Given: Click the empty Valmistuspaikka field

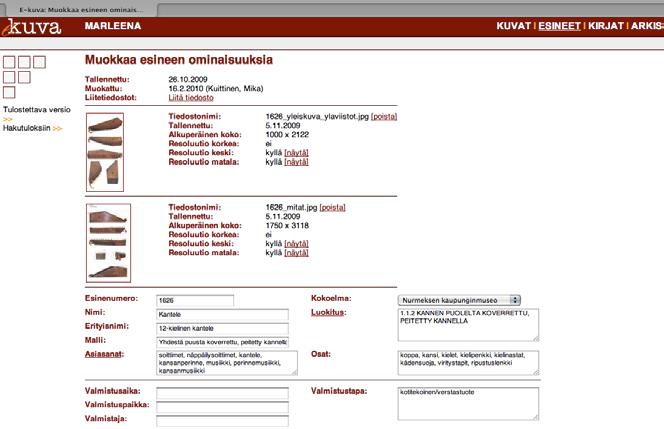Looking at the screenshot, I should click(222, 407).
